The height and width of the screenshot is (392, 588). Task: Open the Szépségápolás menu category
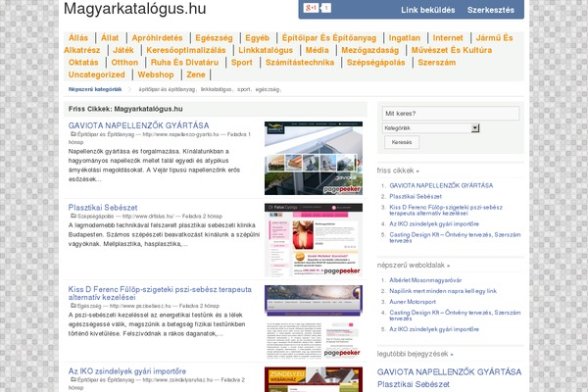click(375, 63)
